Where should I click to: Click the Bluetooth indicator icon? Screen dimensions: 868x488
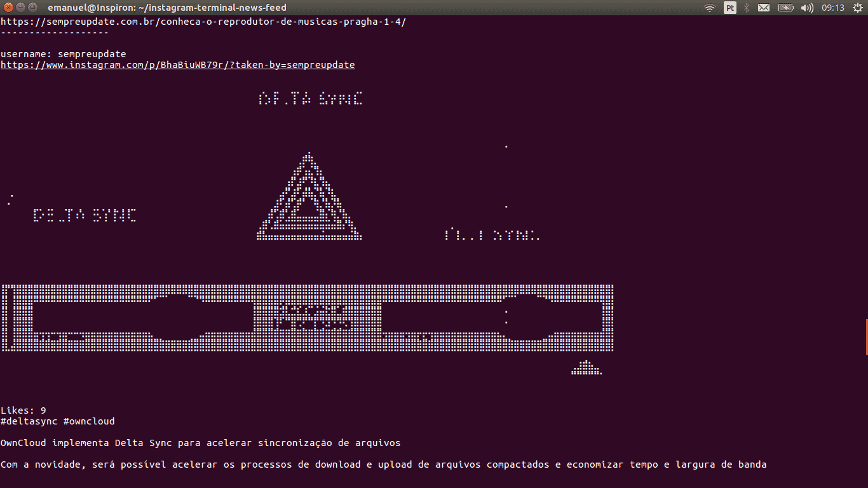pos(747,8)
